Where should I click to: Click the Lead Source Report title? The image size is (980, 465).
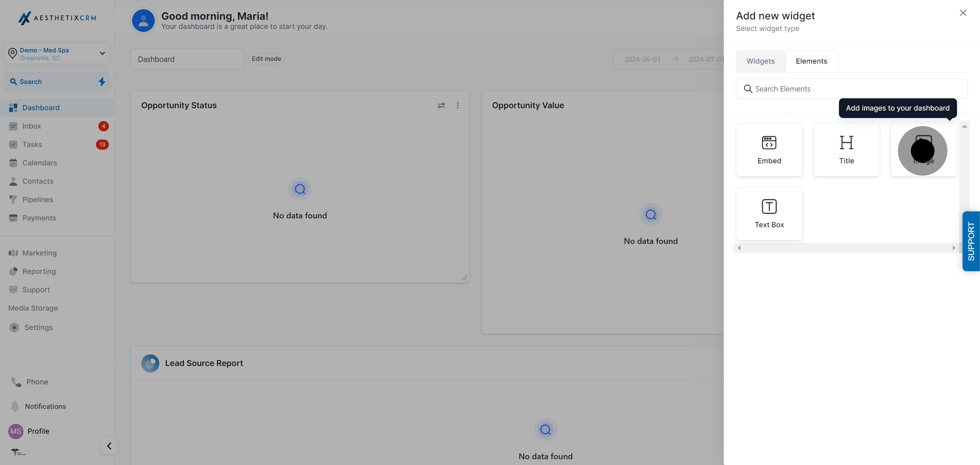pos(204,363)
